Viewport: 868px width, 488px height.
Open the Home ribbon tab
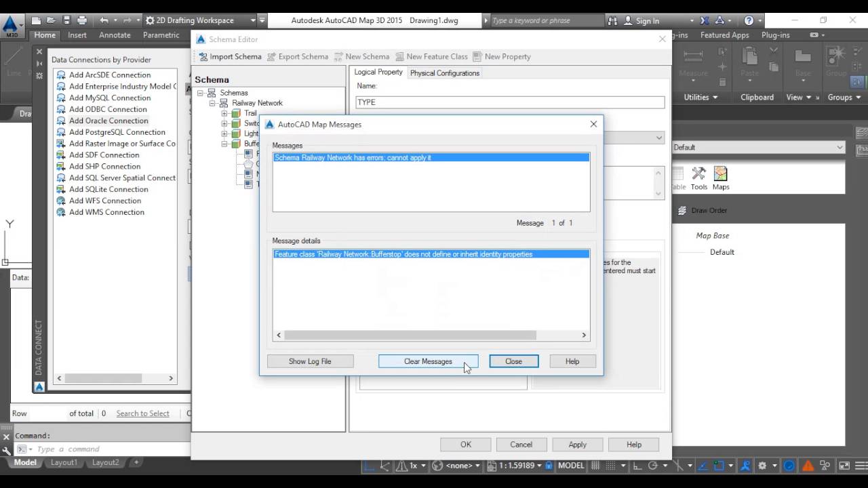tap(45, 35)
